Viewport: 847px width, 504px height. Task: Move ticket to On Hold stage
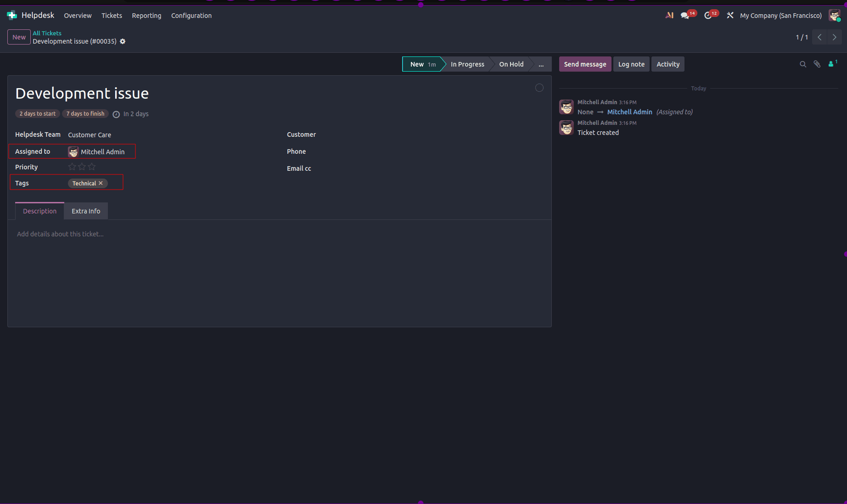[x=511, y=64]
